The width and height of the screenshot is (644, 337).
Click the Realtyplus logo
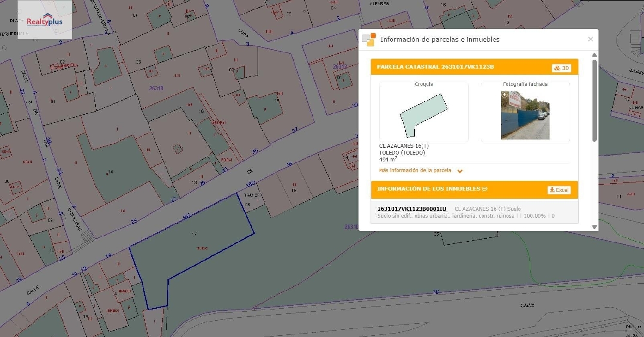coord(45,20)
